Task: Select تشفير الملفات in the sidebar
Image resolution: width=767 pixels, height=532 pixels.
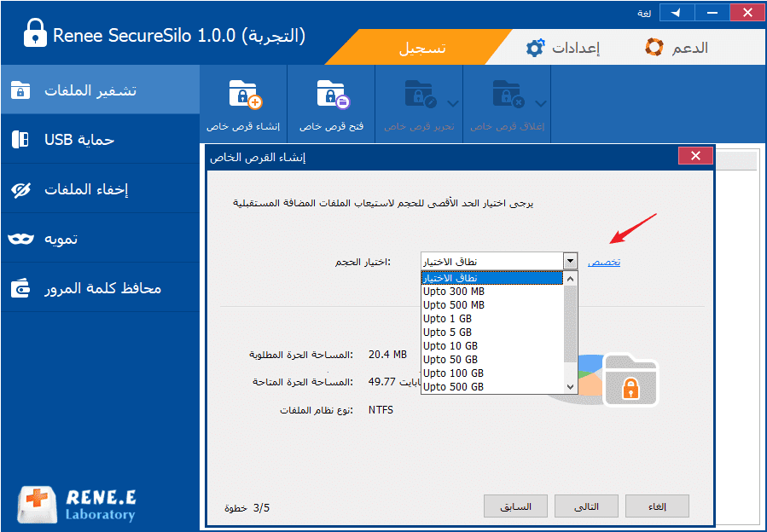Action: click(100, 90)
